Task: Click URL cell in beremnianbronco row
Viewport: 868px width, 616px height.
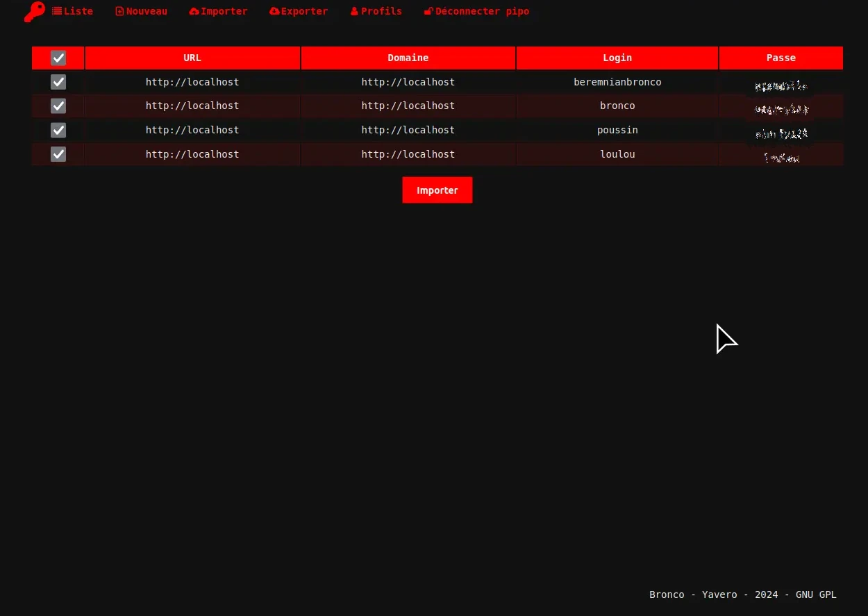Action: point(192,82)
